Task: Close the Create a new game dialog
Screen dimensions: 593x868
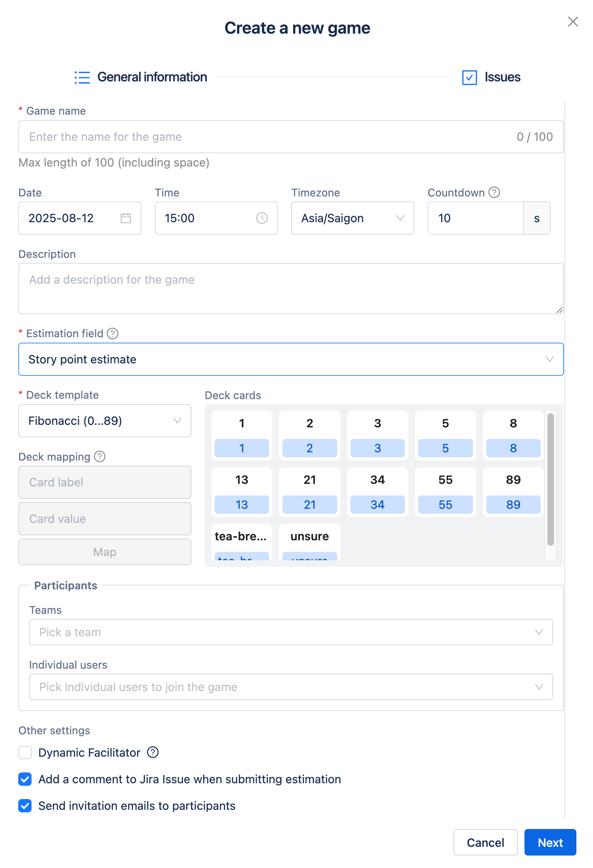Action: coord(573,22)
